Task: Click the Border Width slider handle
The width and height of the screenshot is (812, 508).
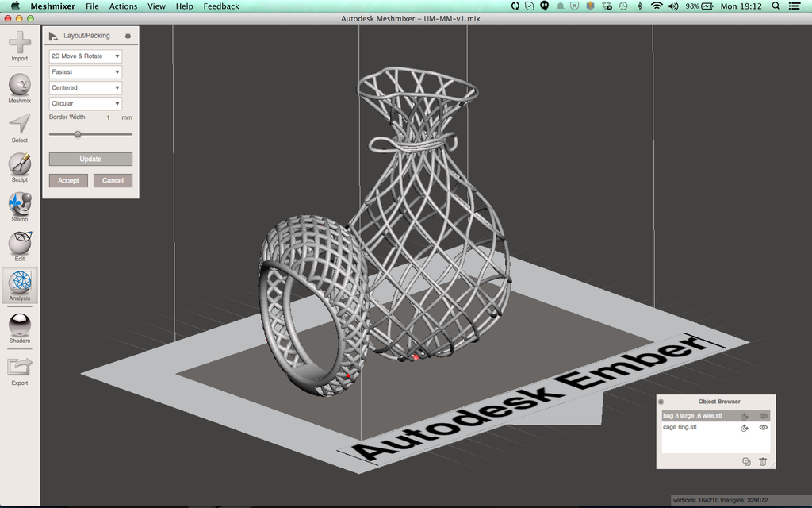Action: tap(78, 134)
